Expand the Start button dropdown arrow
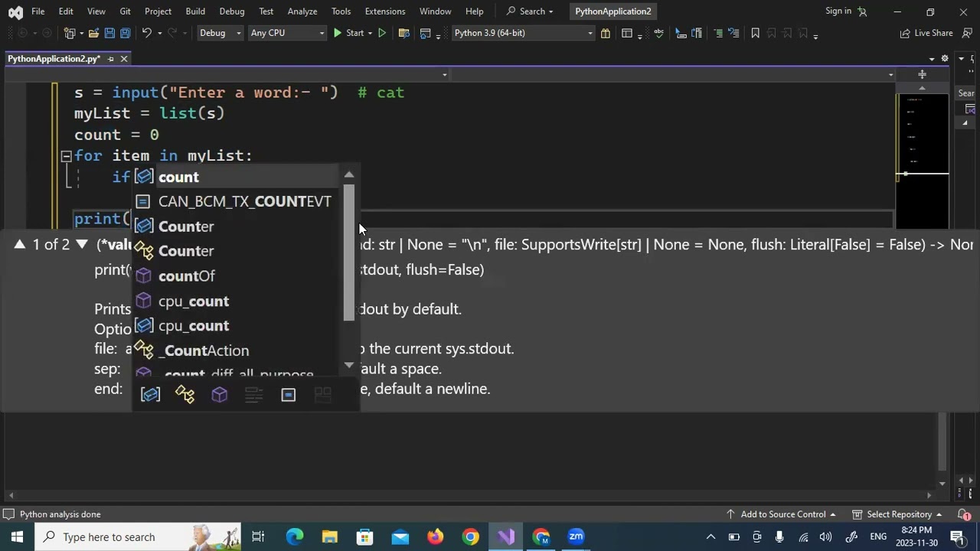 (370, 33)
